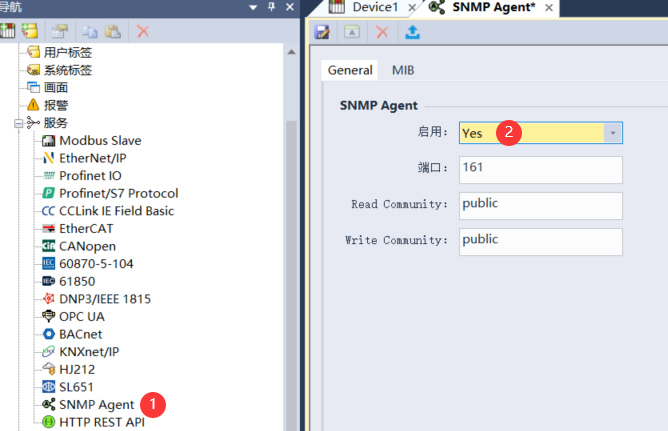Open the 报警 tree node
The width and height of the screenshot is (668, 431).
point(56,105)
